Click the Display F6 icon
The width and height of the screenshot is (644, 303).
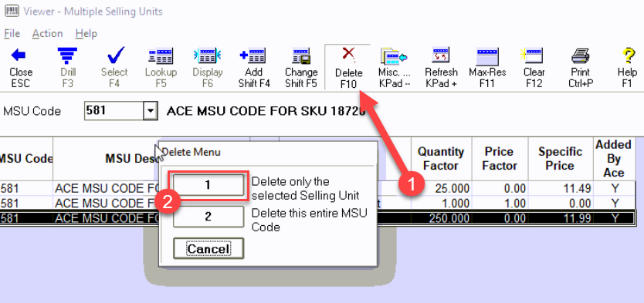coord(208,56)
